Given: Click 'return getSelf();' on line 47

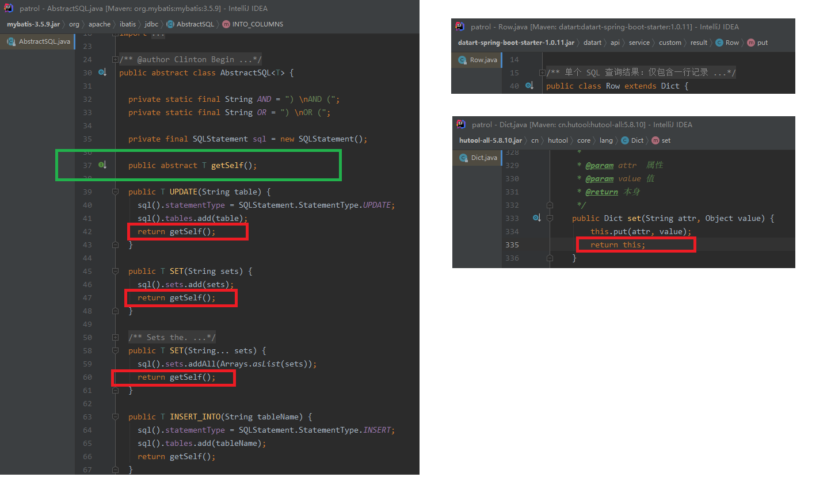Looking at the screenshot, I should [177, 297].
